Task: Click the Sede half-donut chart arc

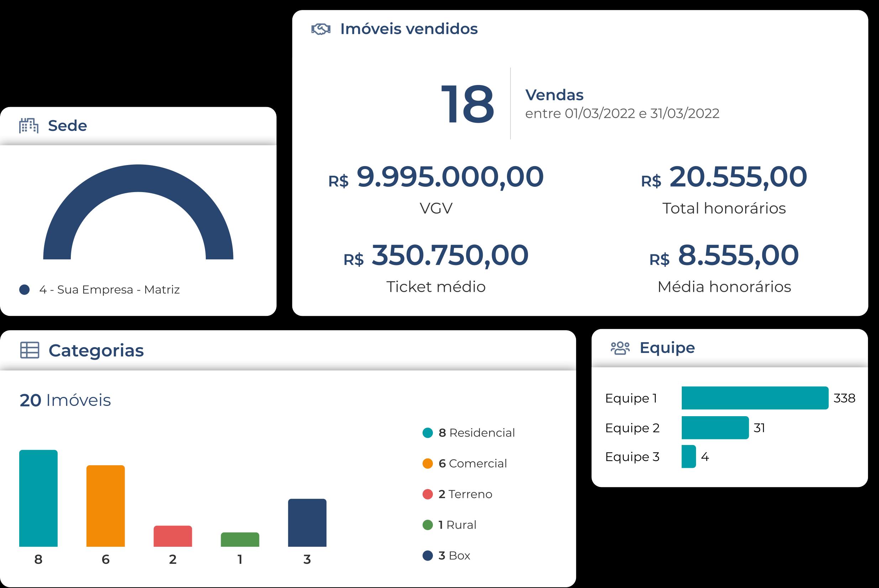Action: tap(138, 178)
